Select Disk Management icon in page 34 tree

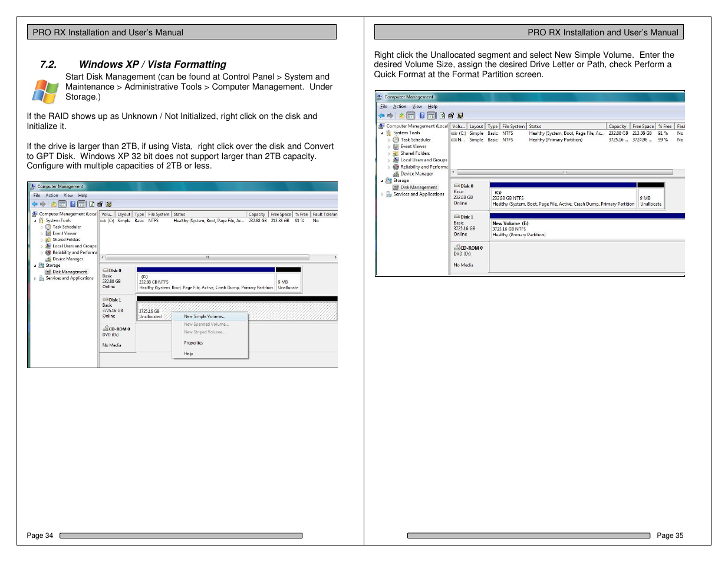(48, 272)
